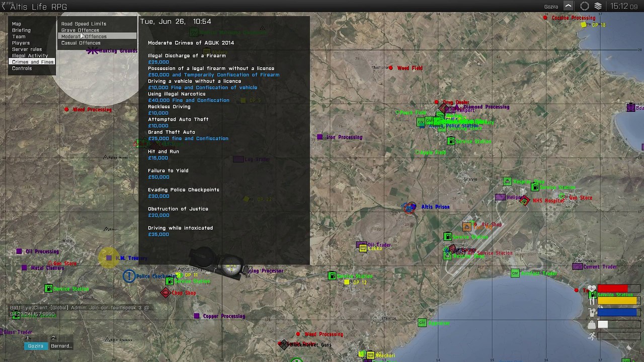Click the Failure to Yield entry
Screen dimensions: 644x362
point(168,170)
